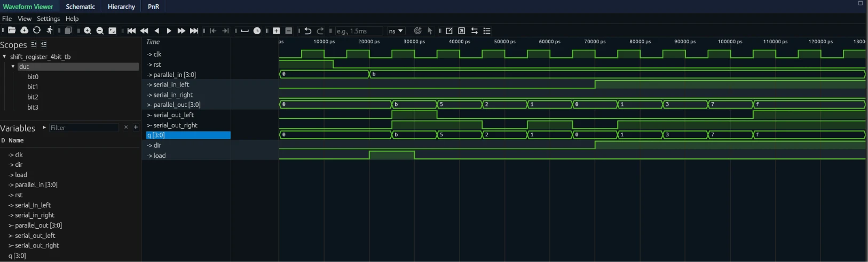The image size is (868, 262).
Task: Click the spacer/divider insert icon
Action: (x=244, y=30)
